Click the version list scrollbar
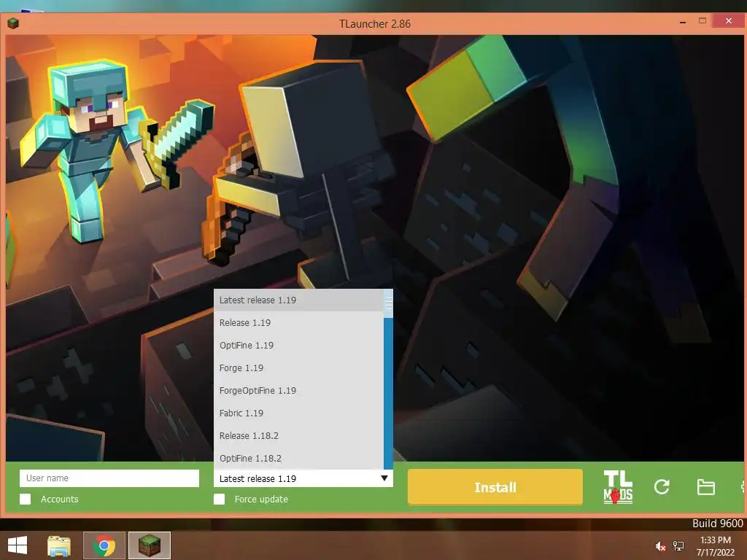 tap(388, 379)
